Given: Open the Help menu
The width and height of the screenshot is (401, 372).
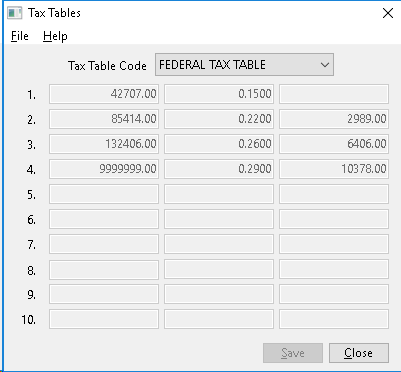Looking at the screenshot, I should pyautogui.click(x=55, y=36).
